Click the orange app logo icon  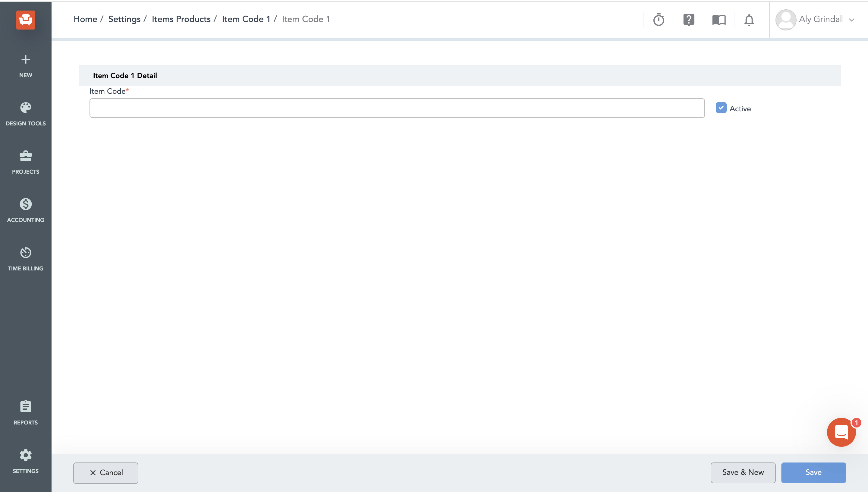point(26,20)
